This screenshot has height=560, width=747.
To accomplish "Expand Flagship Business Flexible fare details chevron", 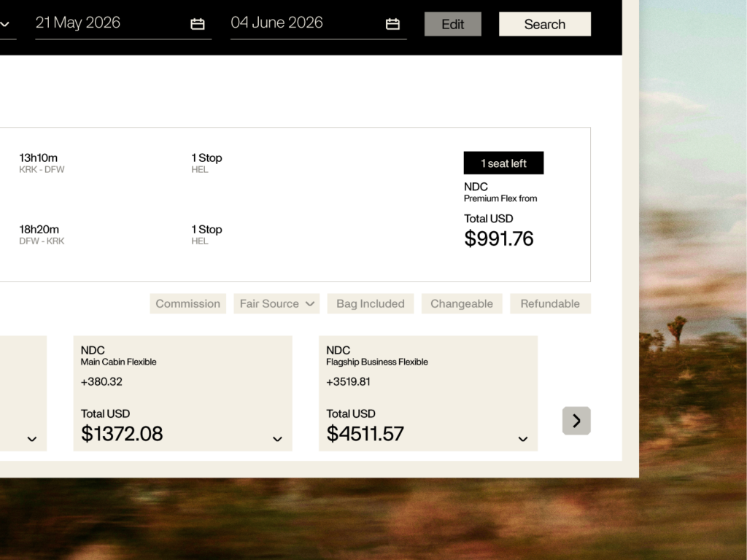I will pyautogui.click(x=522, y=438).
